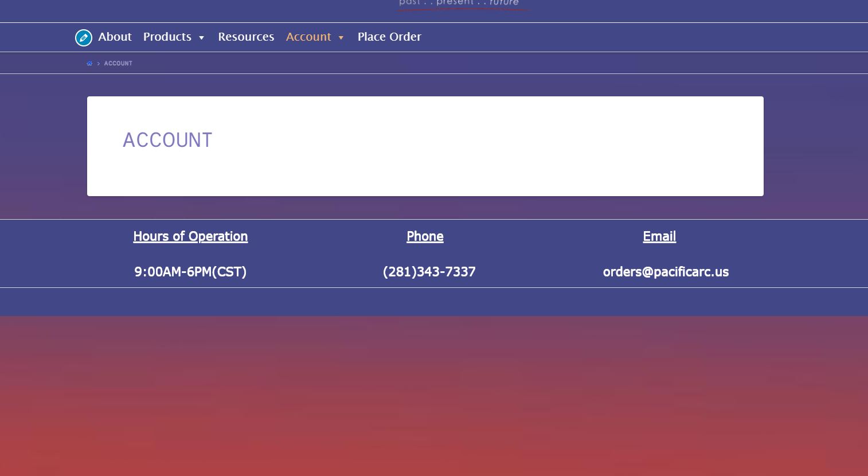Call the (281)343-7337 phone number
Screen dimensions: 868x476
tap(429, 272)
